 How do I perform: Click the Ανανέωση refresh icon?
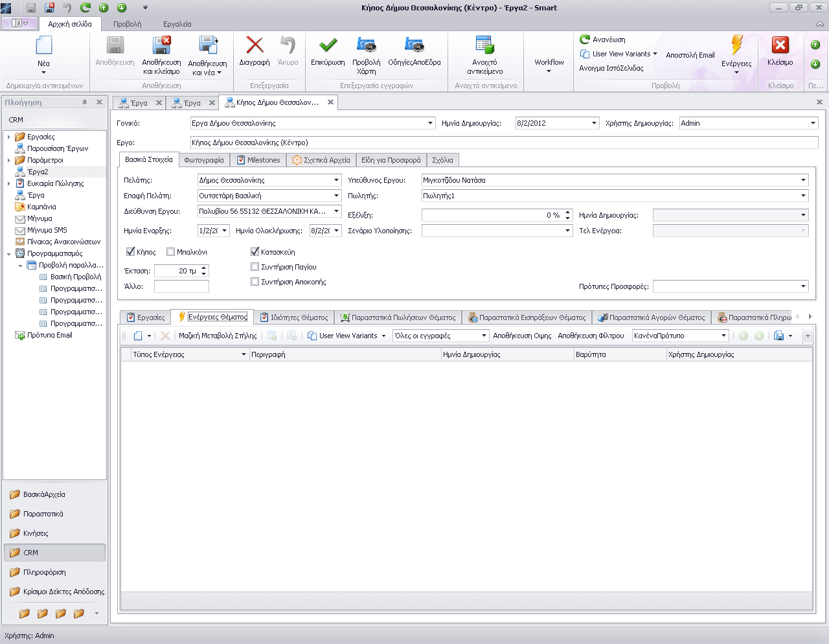click(585, 40)
